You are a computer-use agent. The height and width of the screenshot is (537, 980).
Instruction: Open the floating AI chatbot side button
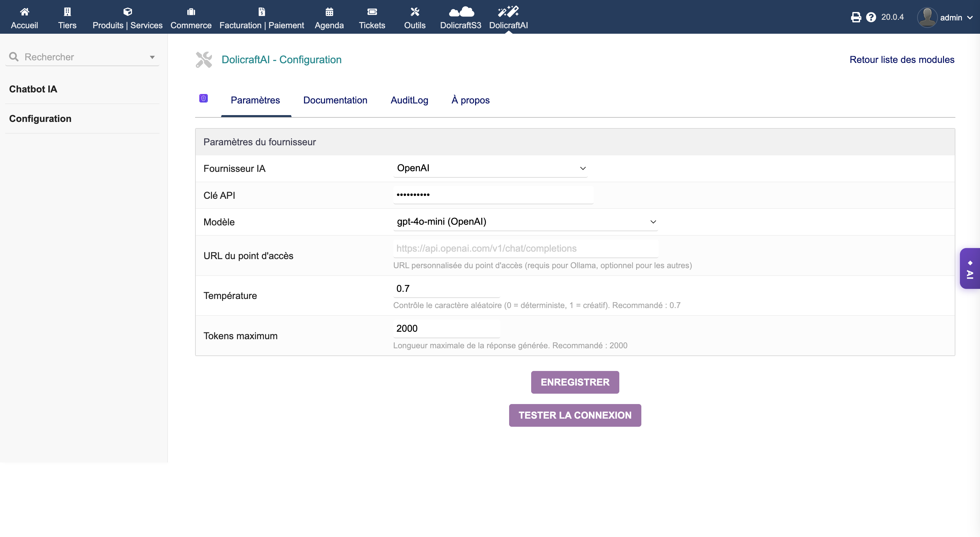(x=970, y=268)
